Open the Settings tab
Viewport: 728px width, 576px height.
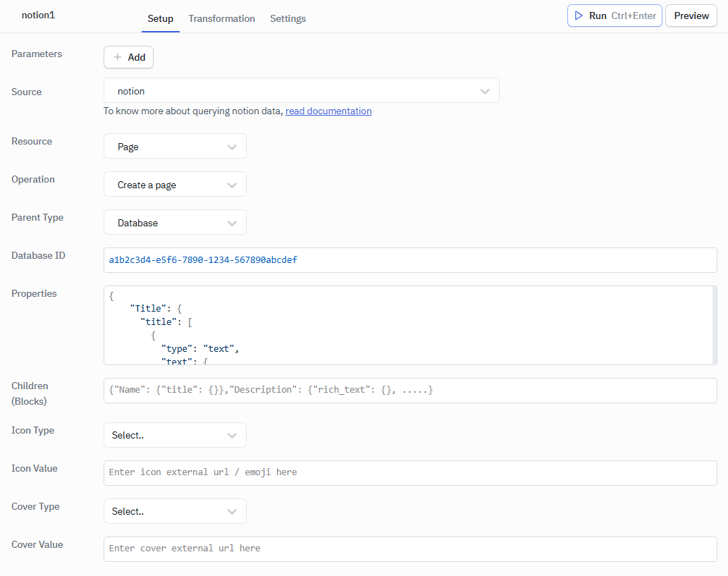coord(288,18)
